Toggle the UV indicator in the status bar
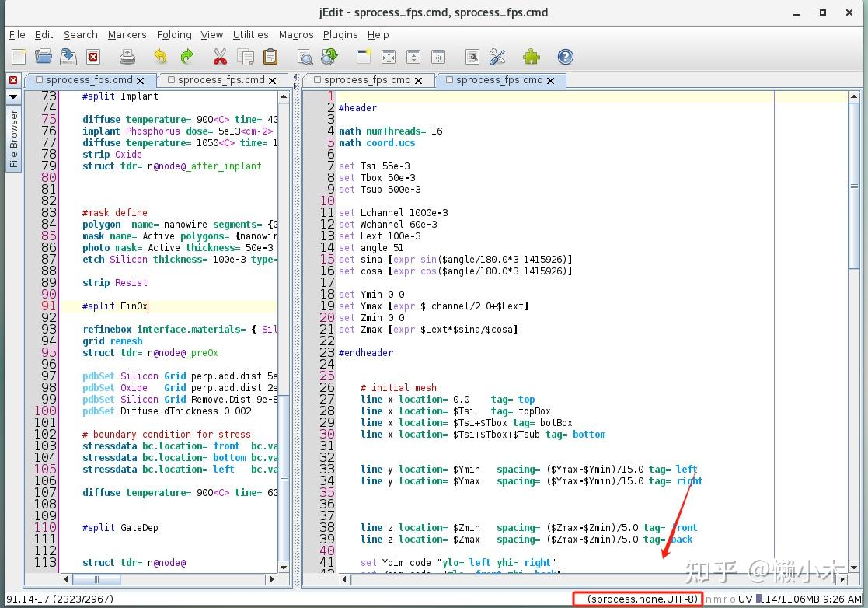The width and height of the screenshot is (868, 608). (744, 599)
